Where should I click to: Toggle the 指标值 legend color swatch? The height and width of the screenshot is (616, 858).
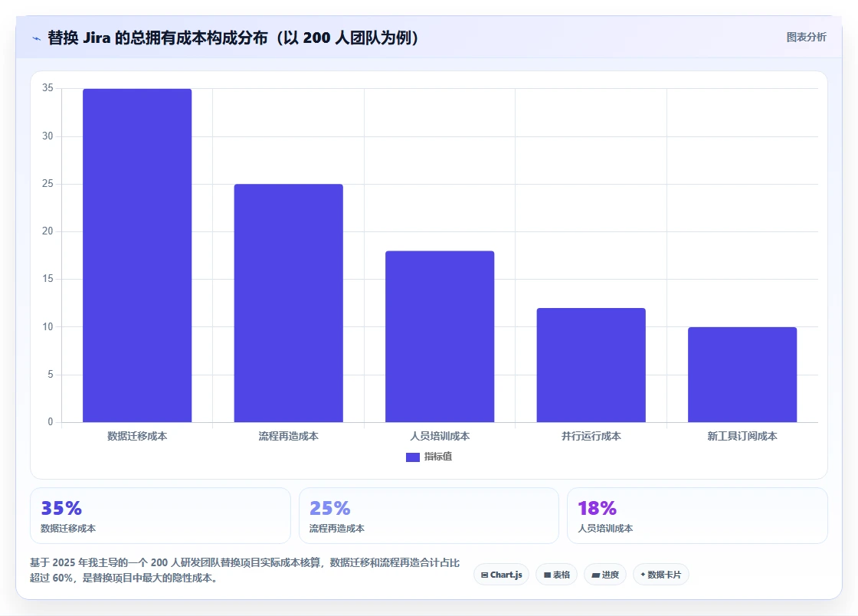[413, 457]
